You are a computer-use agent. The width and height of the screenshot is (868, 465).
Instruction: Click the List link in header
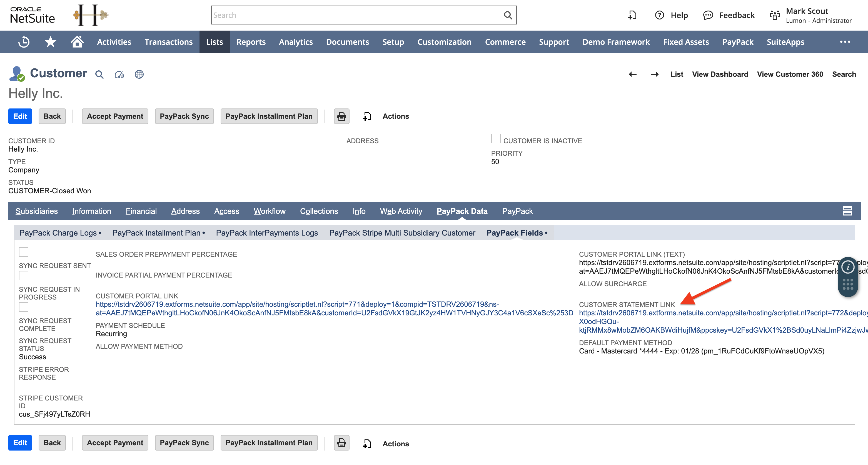pos(677,74)
